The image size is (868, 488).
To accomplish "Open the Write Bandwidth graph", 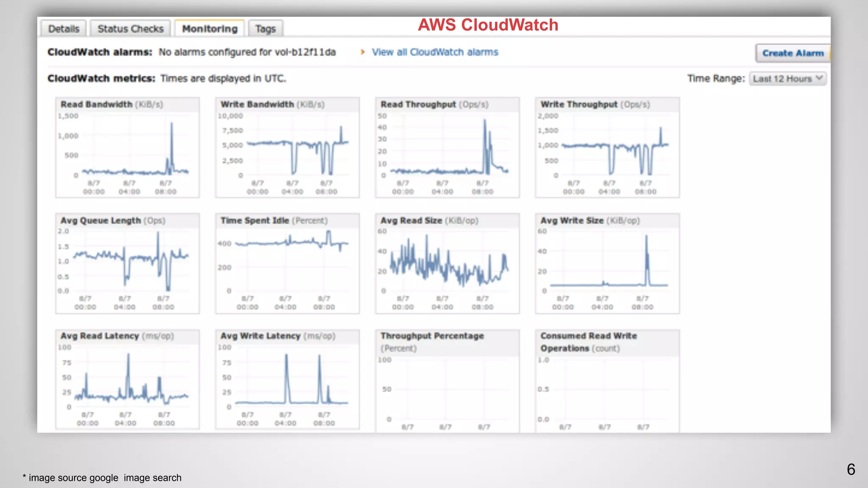I will click(287, 147).
